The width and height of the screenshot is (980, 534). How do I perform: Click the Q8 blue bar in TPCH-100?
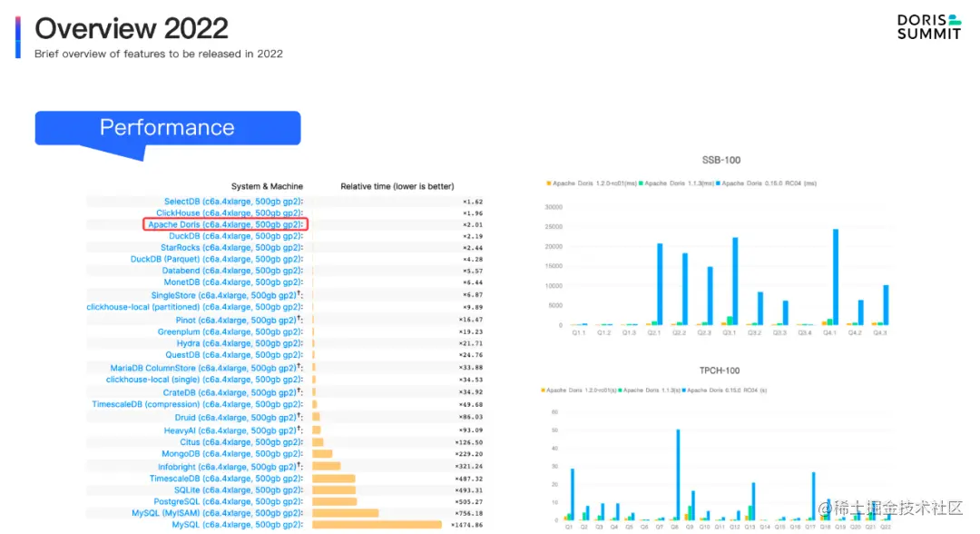pos(678,475)
